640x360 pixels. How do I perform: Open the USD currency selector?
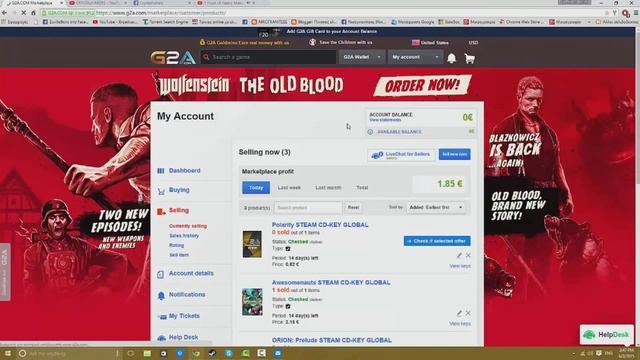tap(473, 42)
